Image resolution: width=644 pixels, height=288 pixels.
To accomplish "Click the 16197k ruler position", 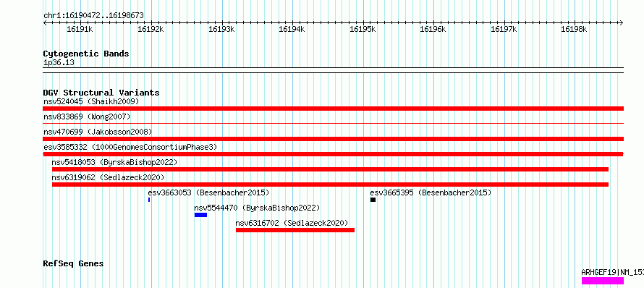I will coord(504,29).
